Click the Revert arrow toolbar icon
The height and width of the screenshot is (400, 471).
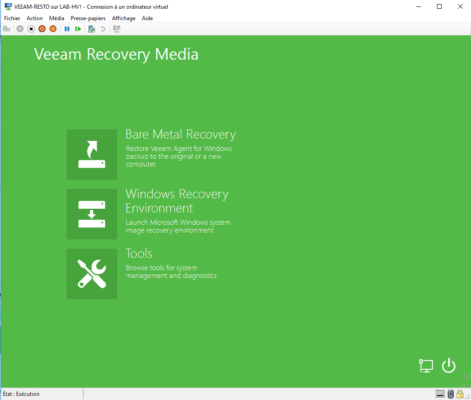click(103, 29)
